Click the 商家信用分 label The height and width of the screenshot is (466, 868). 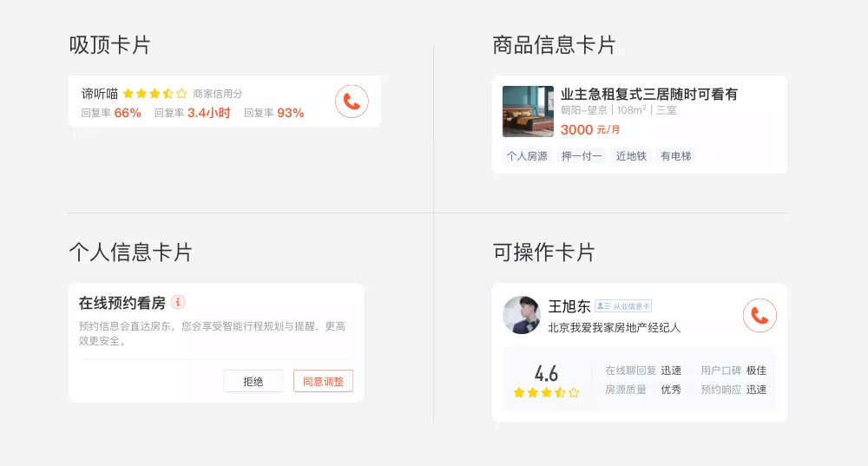pos(218,94)
